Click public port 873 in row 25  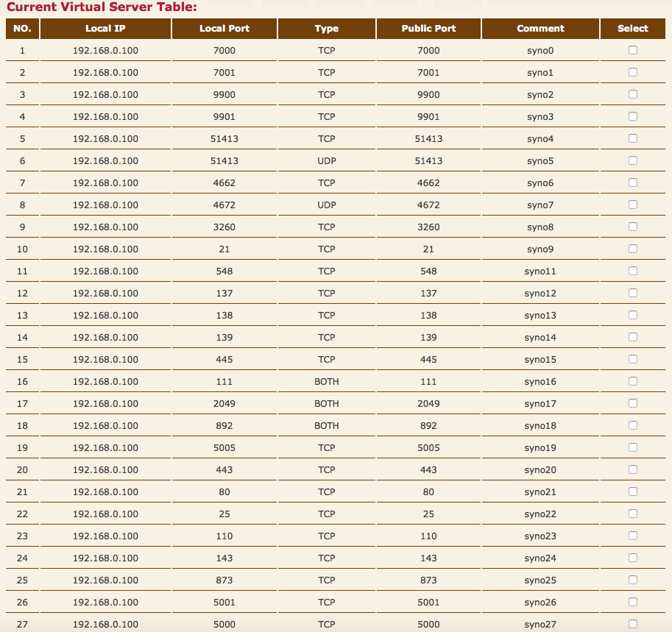(x=428, y=580)
